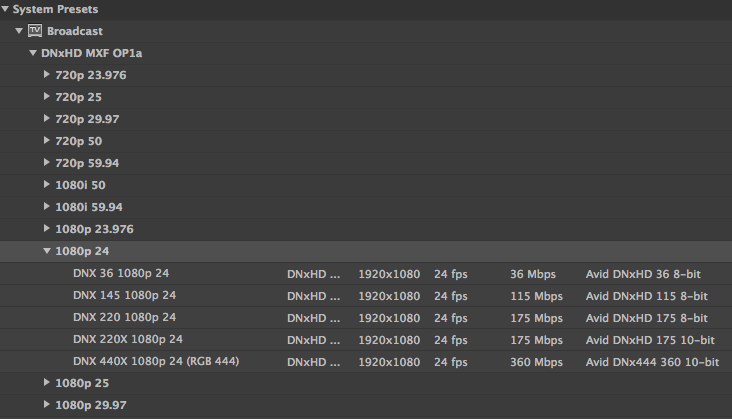Image resolution: width=732 pixels, height=419 pixels.
Task: Click DNxHD format cell of DNX 36 row
Action: pyautogui.click(x=313, y=274)
